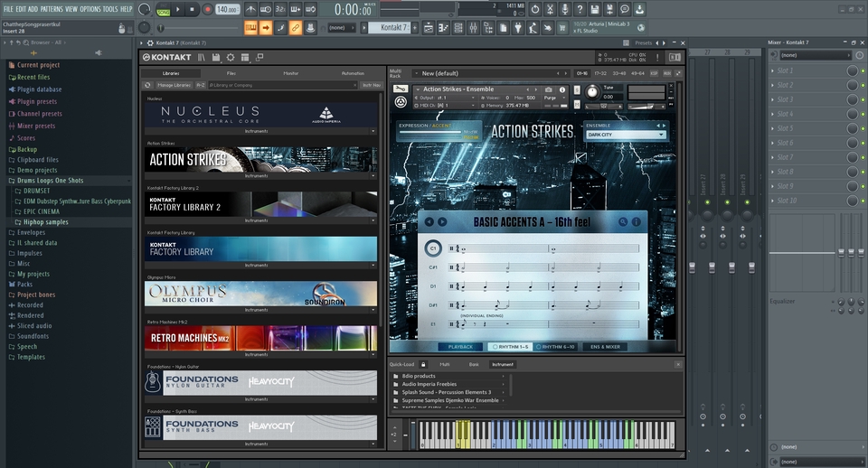Toggle Kontakt library browser icon
Viewport: 868px width, 468px height.
tap(202, 57)
